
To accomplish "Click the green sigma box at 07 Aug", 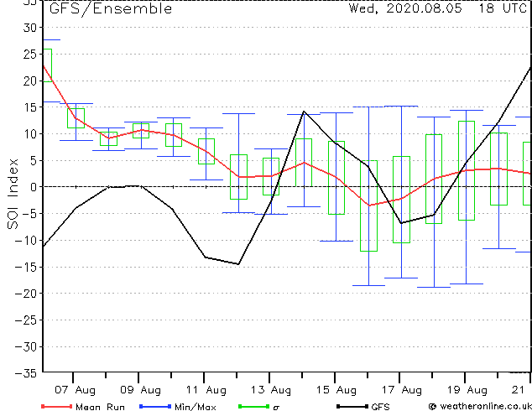I will point(76,118).
